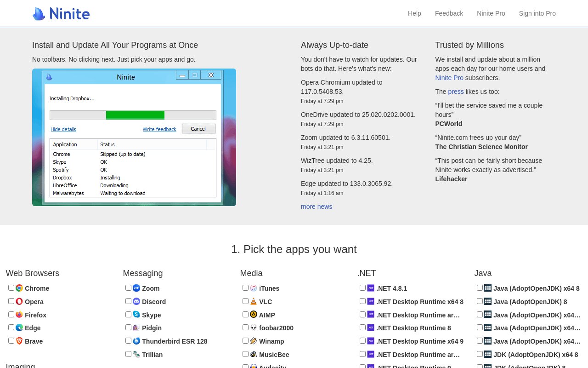Follow the press link

(456, 92)
